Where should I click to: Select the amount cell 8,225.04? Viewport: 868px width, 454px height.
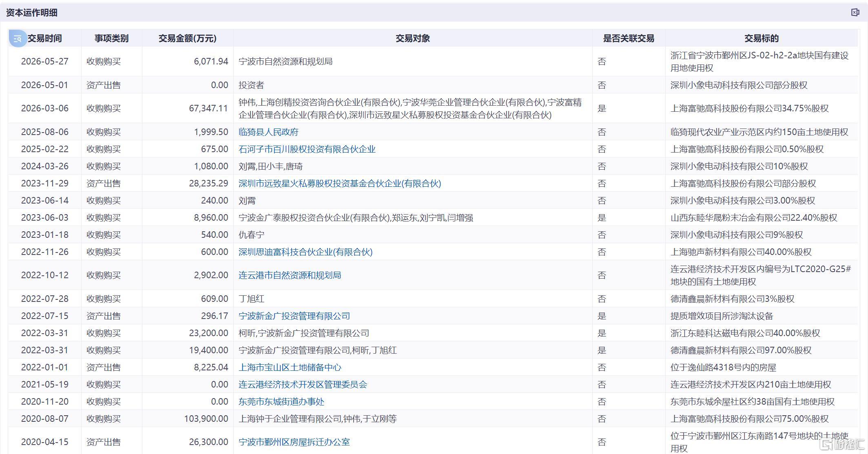pyautogui.click(x=211, y=368)
